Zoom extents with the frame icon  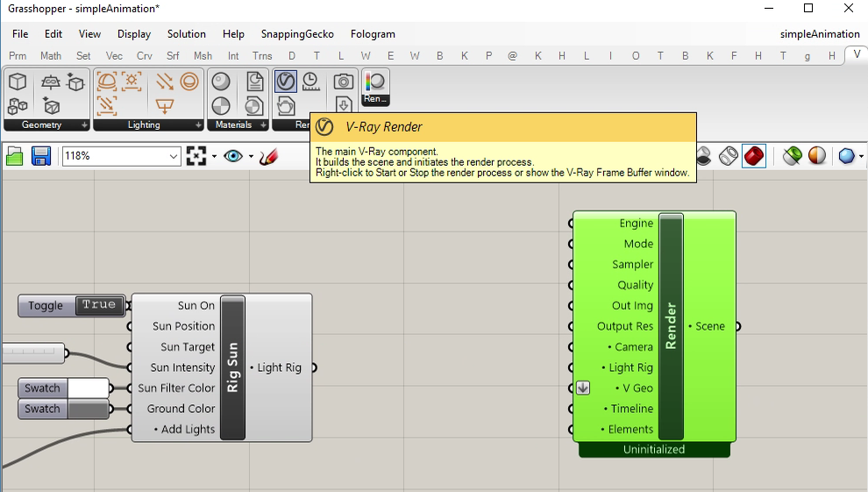point(196,157)
